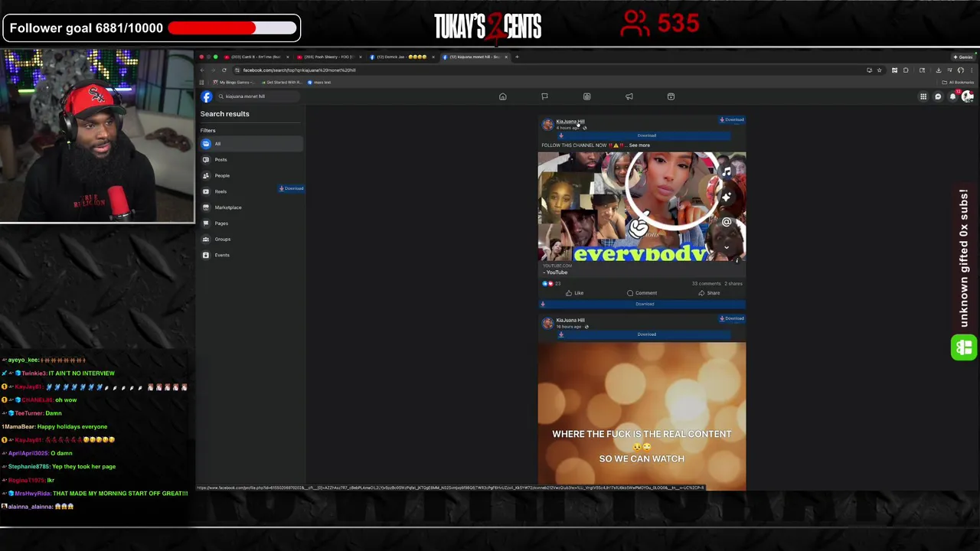Switch to the Cardi B YouTube tab

coord(256,57)
